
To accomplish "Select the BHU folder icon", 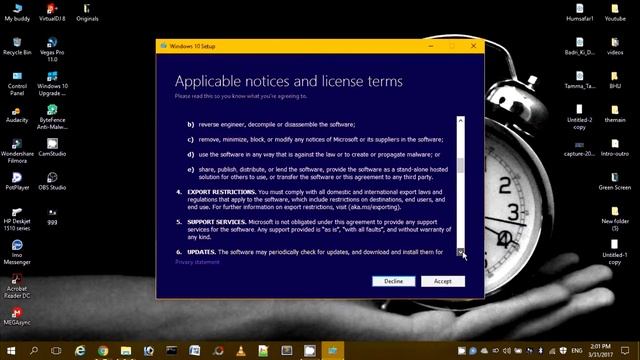I will pyautogui.click(x=615, y=80).
